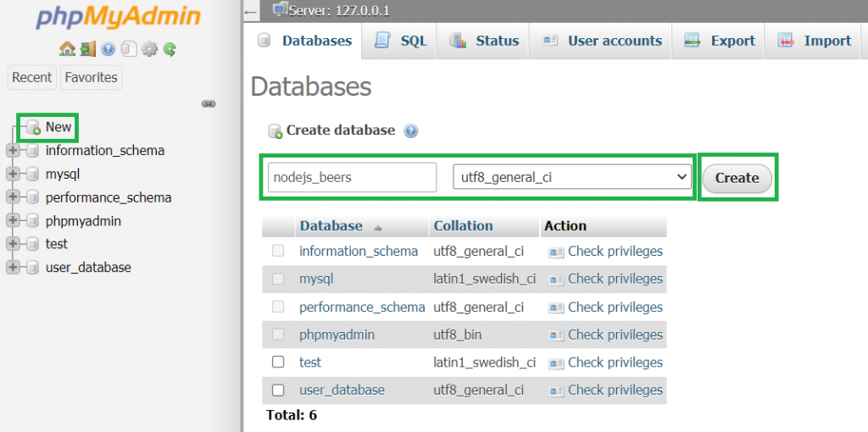Click the Create button

pyautogui.click(x=737, y=178)
